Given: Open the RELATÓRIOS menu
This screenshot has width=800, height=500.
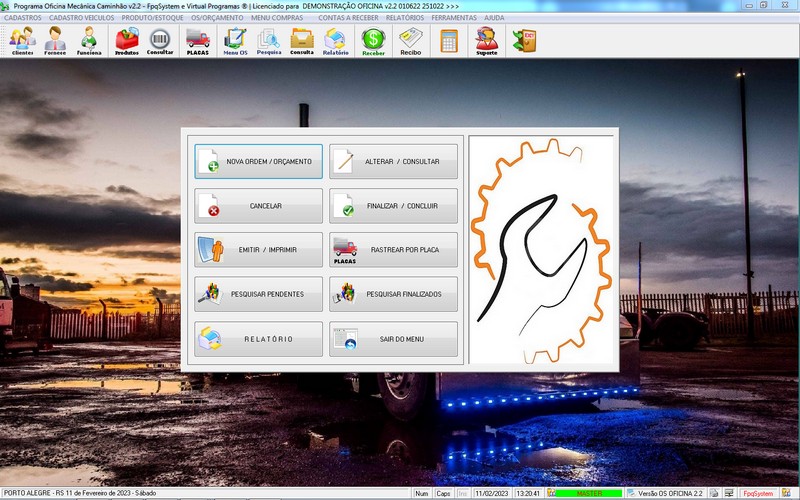Looking at the screenshot, I should pos(405,18).
